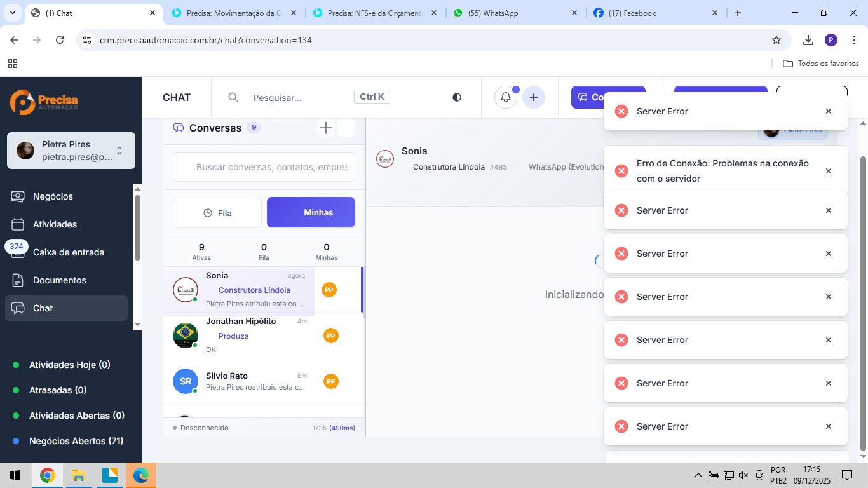Dismiss the Erro de Conexão notification

(x=828, y=171)
